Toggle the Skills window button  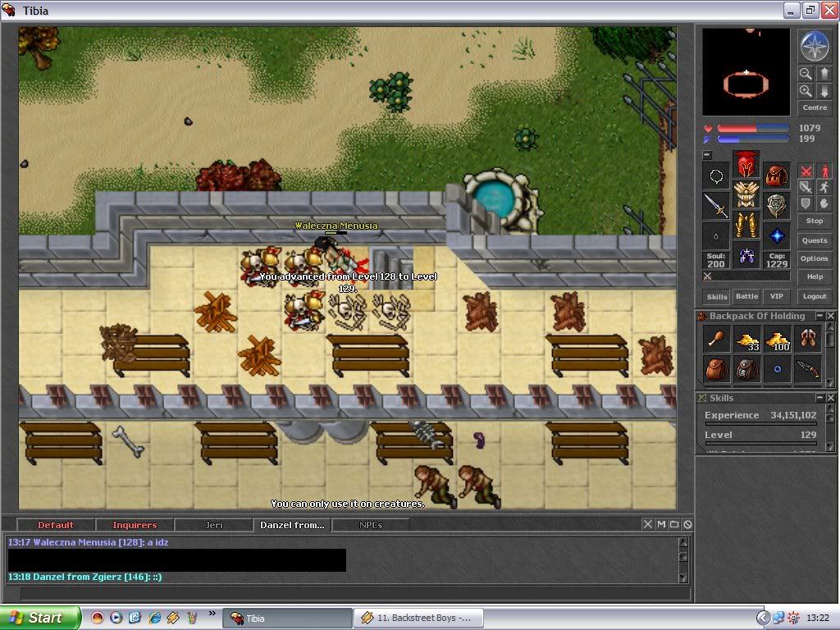tap(717, 296)
